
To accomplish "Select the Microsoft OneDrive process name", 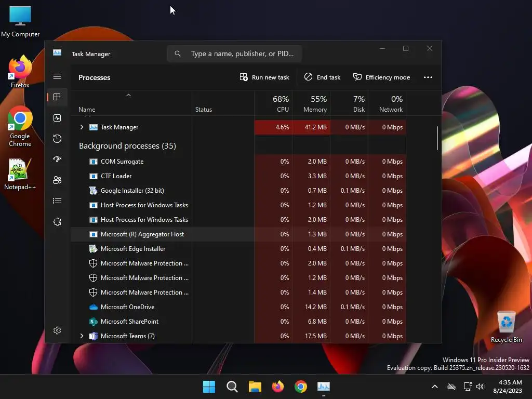I will click(128, 307).
